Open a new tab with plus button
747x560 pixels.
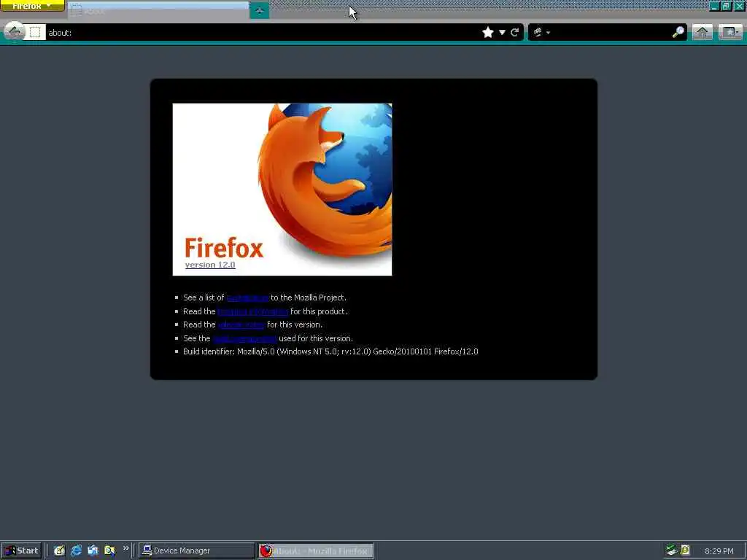pos(260,10)
